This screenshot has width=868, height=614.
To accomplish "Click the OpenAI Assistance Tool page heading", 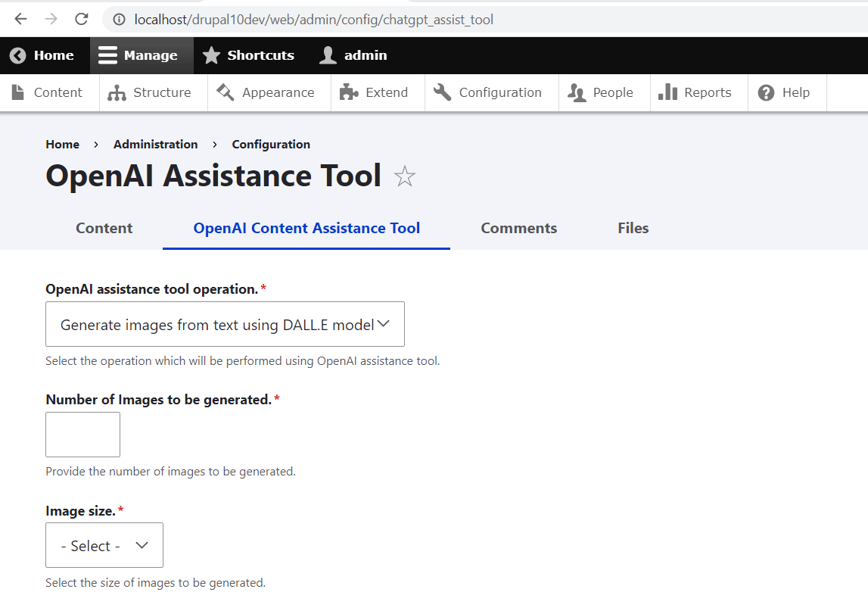I will 213,176.
